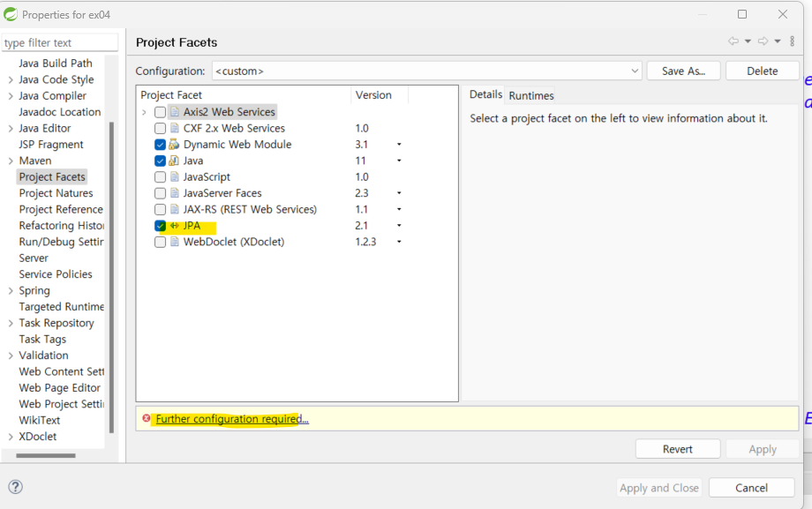Open the Configuration combo box
Image resolution: width=812 pixels, height=509 pixels.
(x=426, y=71)
